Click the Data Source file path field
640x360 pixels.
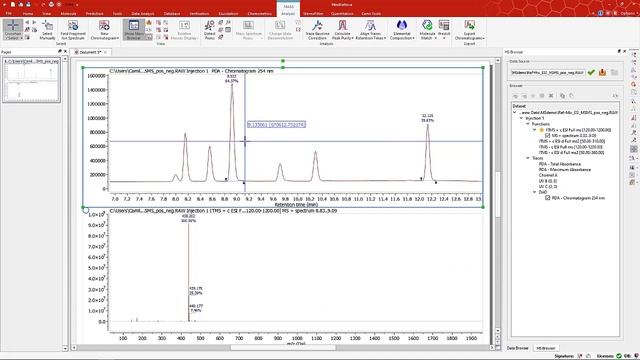(x=548, y=72)
